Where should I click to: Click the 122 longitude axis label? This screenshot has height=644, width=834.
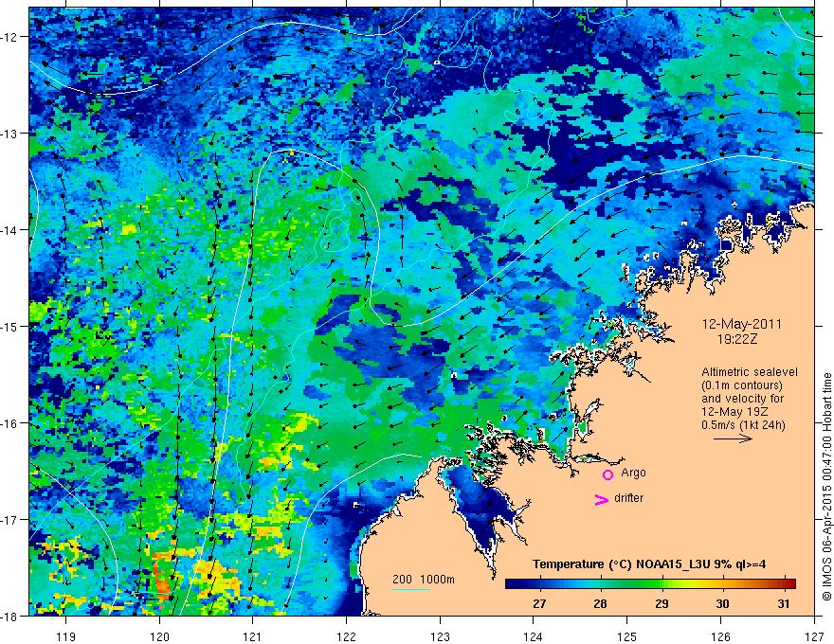point(346,636)
